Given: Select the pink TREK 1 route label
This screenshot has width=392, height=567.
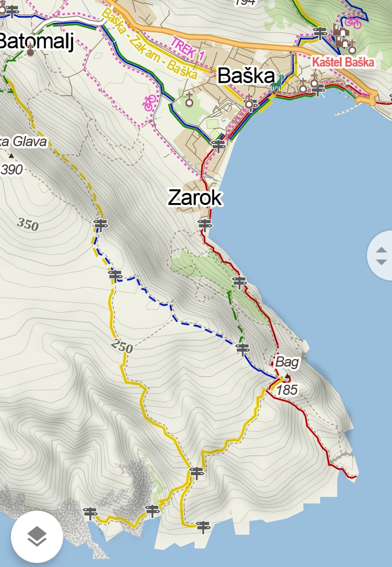Looking at the screenshot, I should point(188,48).
